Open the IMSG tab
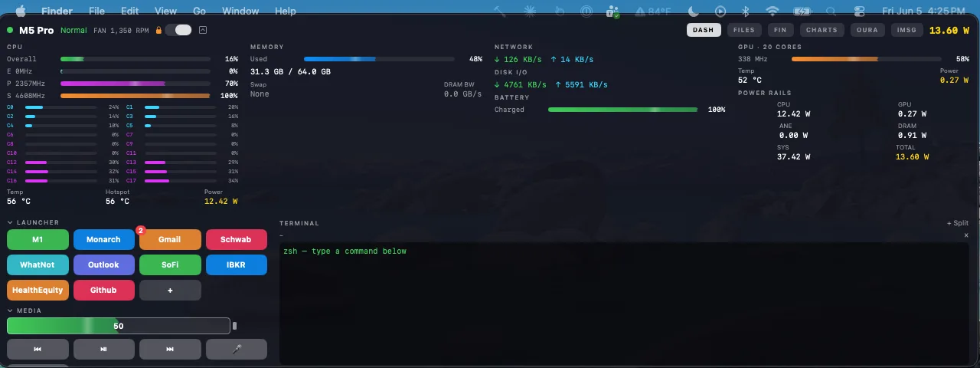The height and width of the screenshot is (368, 980). [907, 30]
